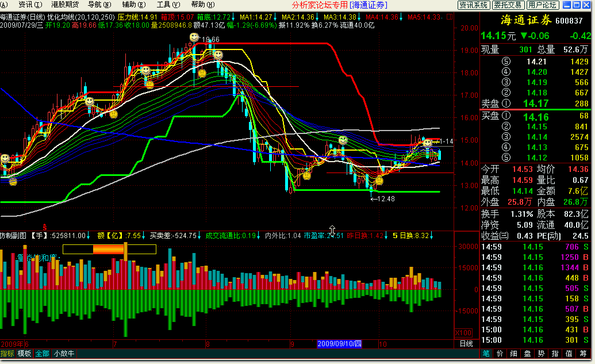
Task: Click the 日线 period selector
Action: coord(466,344)
